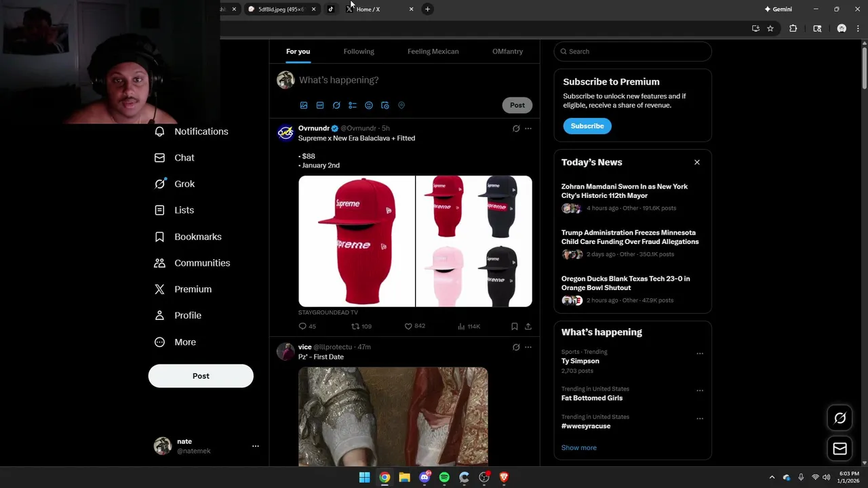
Task: Open options for Ty Simpson trend
Action: click(x=700, y=353)
